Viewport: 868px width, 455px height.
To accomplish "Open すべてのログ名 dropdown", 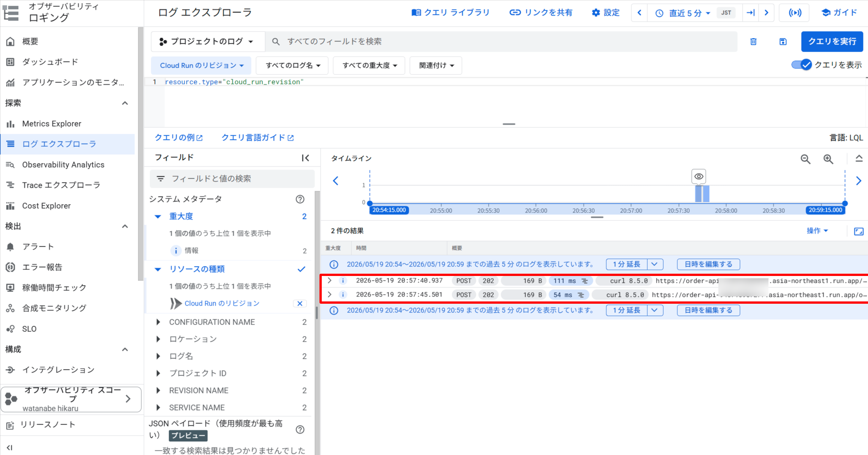I will (x=292, y=65).
